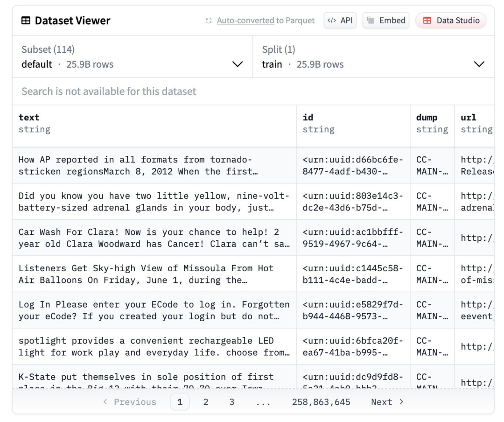Open the Auto-converted to Parquet link

pyautogui.click(x=266, y=21)
